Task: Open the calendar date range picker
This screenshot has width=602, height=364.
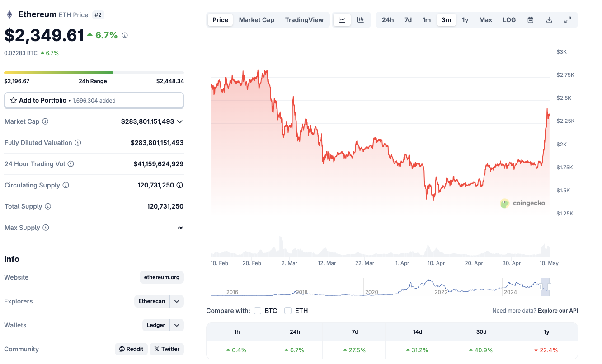Action: pyautogui.click(x=531, y=20)
